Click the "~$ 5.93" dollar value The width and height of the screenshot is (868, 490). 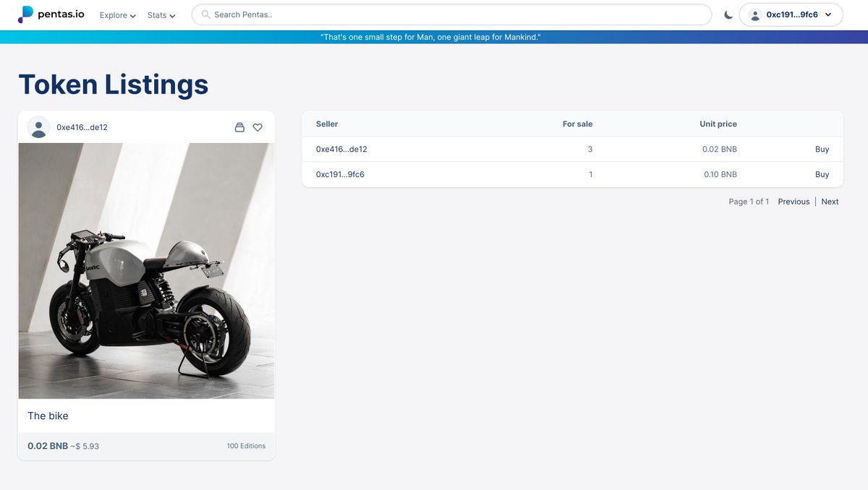tap(85, 447)
